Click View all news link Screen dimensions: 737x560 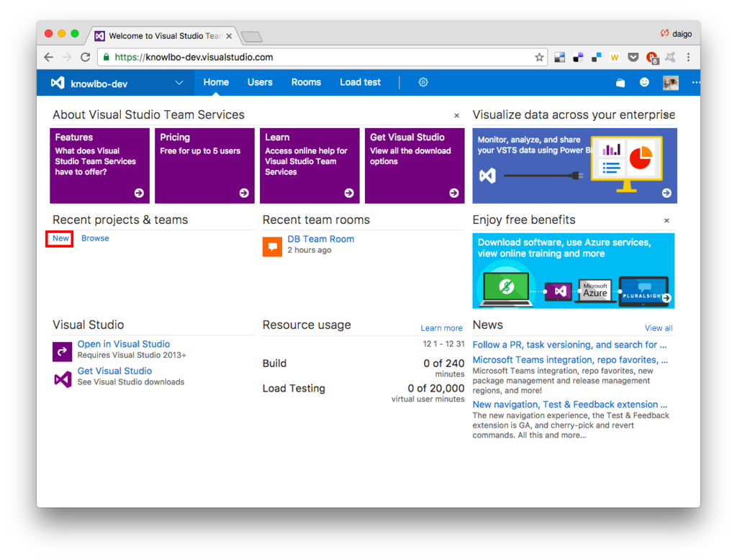coord(658,328)
